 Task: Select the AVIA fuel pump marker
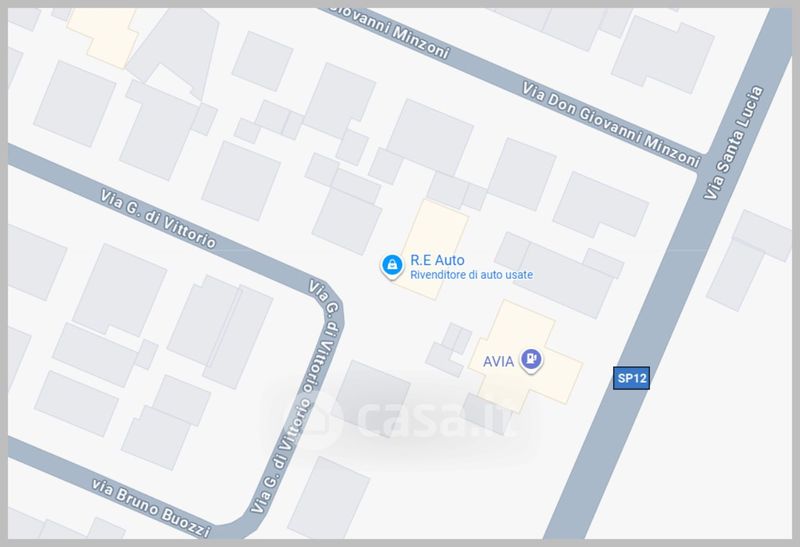pos(531,360)
